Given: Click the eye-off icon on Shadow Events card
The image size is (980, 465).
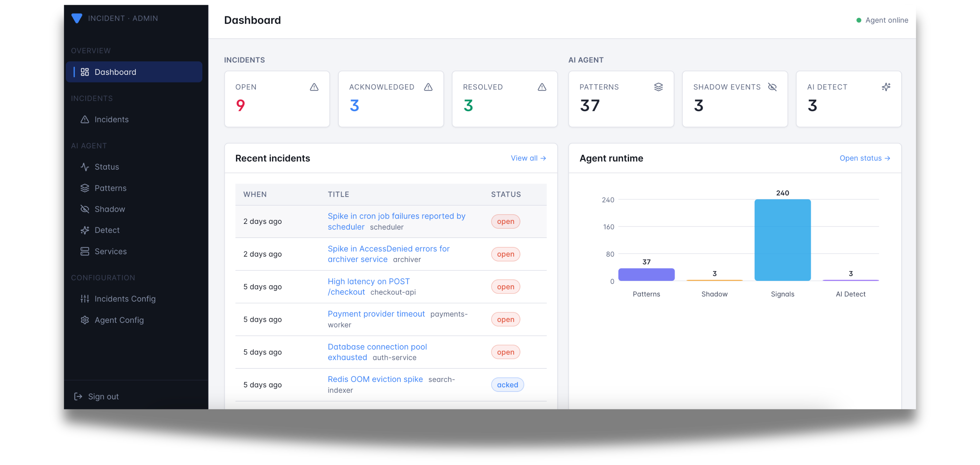Looking at the screenshot, I should point(772,87).
